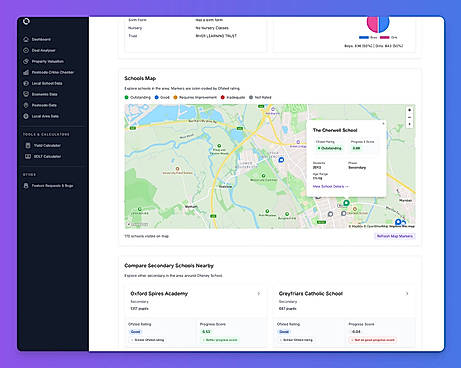Click the SDLT Calculator icon
The image size is (461, 368).
point(28,156)
